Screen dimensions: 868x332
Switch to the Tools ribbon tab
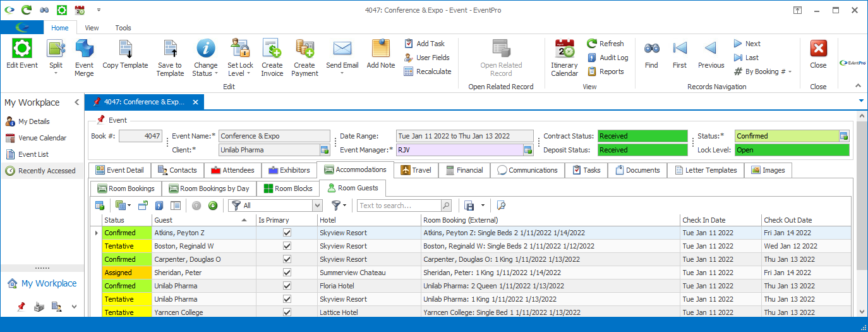click(x=123, y=28)
